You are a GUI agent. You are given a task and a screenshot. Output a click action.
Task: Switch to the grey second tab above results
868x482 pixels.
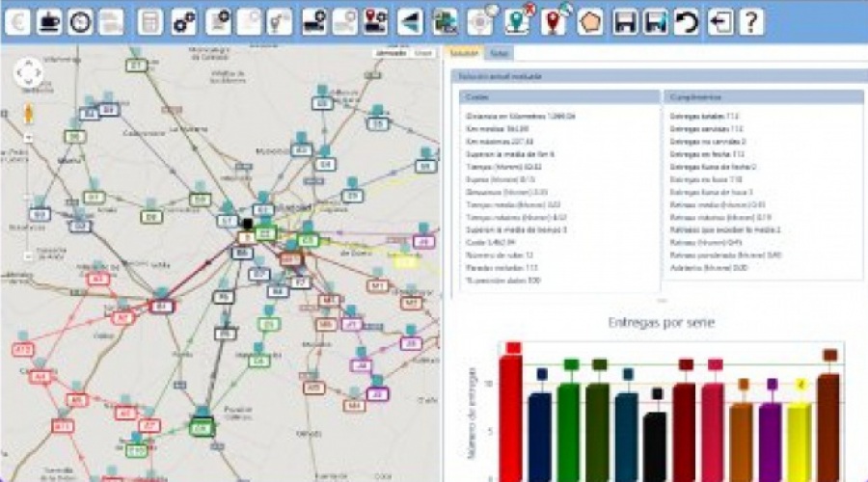tap(499, 53)
